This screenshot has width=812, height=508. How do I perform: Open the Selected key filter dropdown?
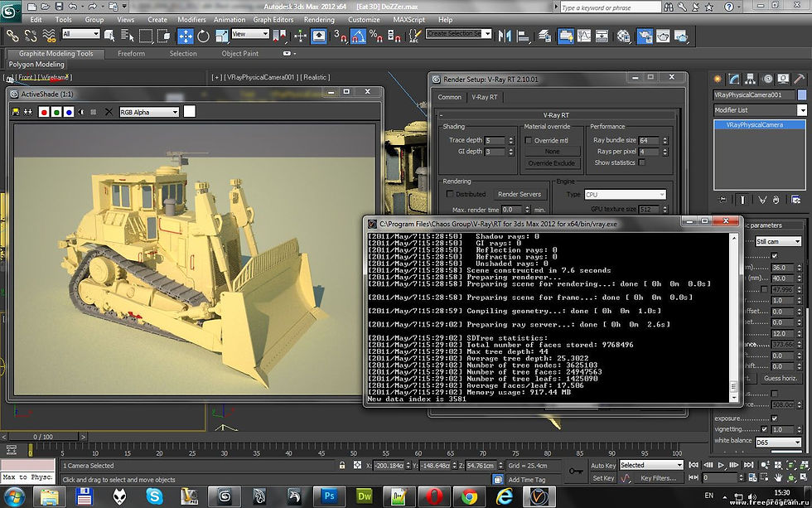click(x=651, y=465)
